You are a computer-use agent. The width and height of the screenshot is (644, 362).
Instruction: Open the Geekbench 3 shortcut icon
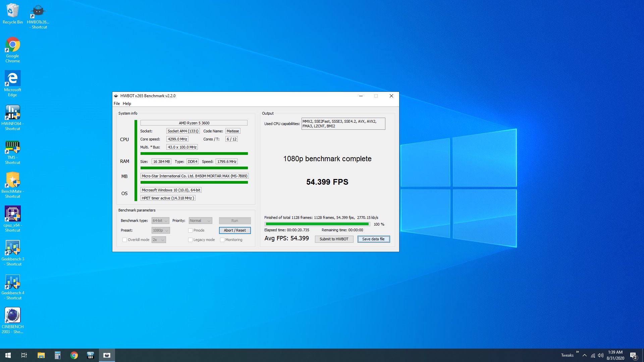(13, 253)
